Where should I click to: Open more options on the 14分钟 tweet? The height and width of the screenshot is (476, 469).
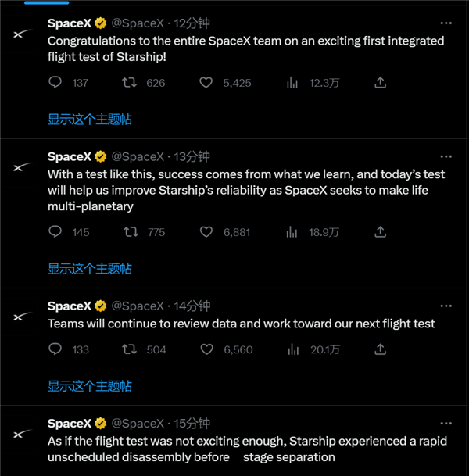point(446,306)
